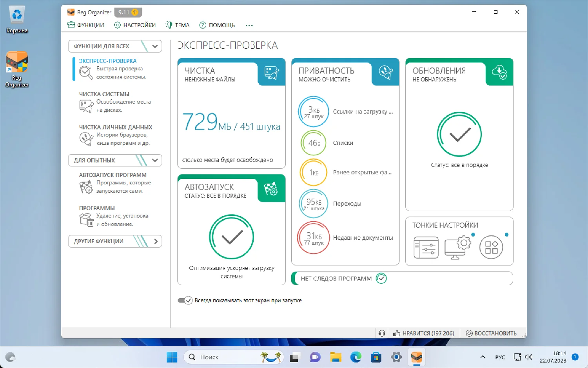
Task: Open the monitor gear icon in ТОНКИЕ НАСТРОЙКИ
Action: [x=457, y=248]
